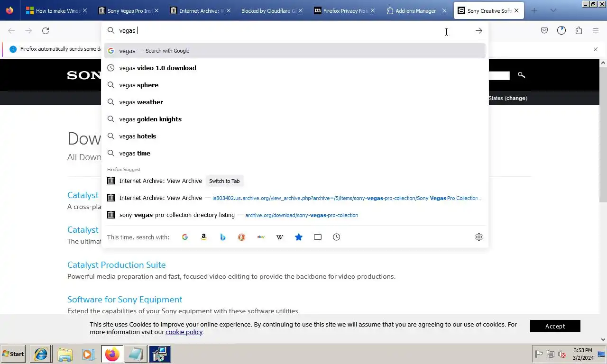Close the Sony Creative Software tab
The width and height of the screenshot is (607, 364).
coord(516,10)
